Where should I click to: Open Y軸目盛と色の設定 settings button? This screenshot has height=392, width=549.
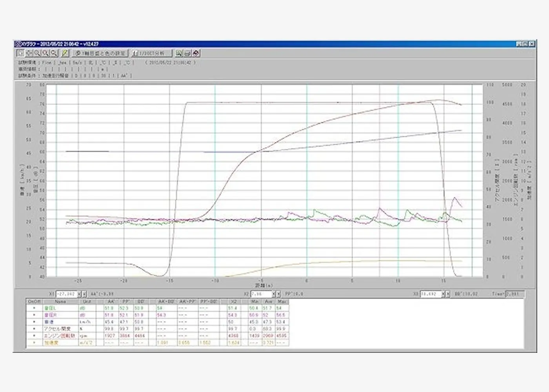click(x=100, y=53)
